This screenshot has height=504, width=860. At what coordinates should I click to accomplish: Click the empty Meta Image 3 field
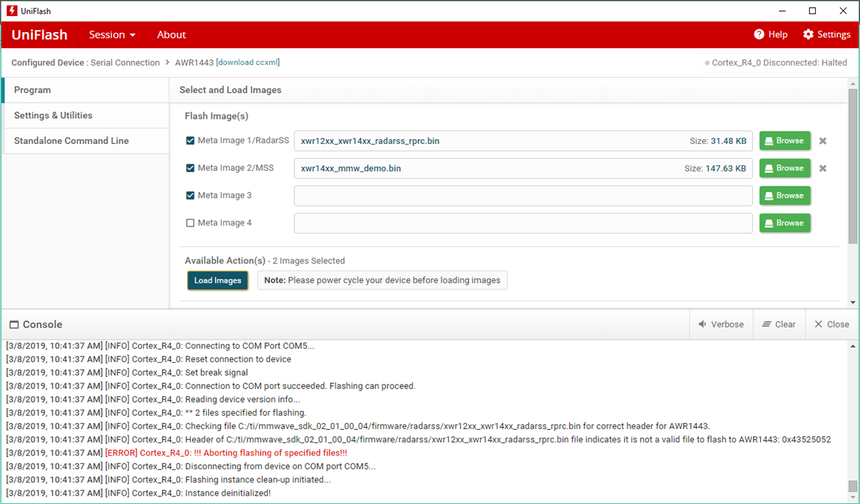click(523, 195)
